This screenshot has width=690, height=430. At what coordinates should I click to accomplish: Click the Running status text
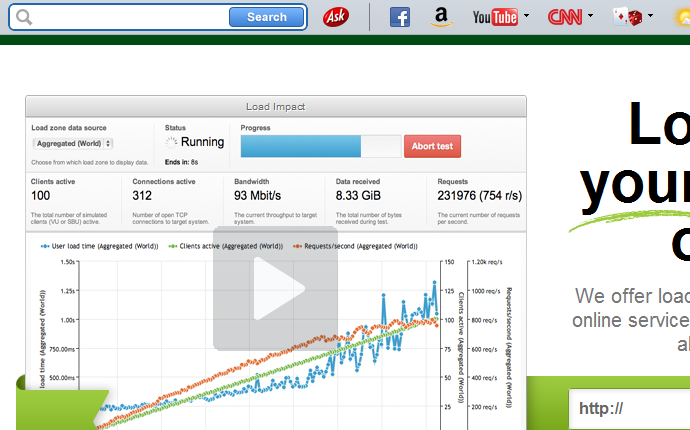coord(202,142)
